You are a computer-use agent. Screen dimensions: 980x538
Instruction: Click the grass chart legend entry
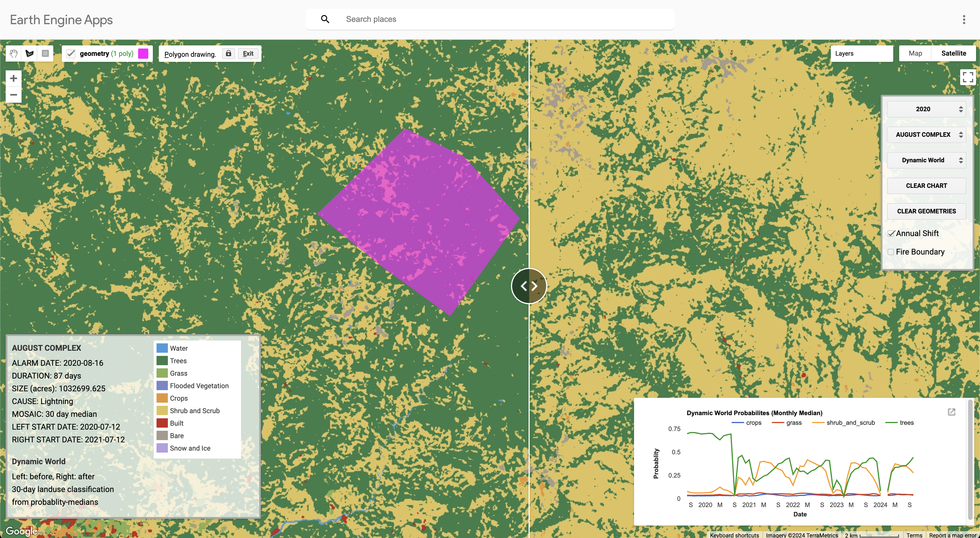[x=787, y=423]
